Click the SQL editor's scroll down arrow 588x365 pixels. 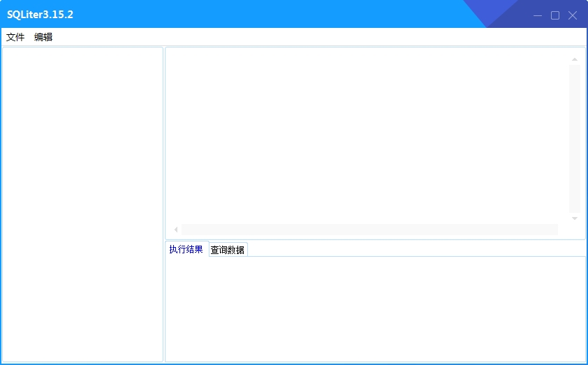575,218
